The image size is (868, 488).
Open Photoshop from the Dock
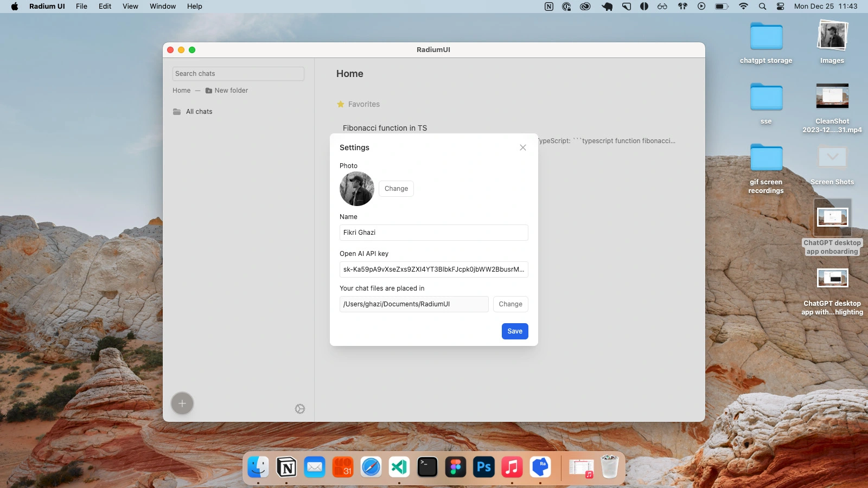coord(484,467)
